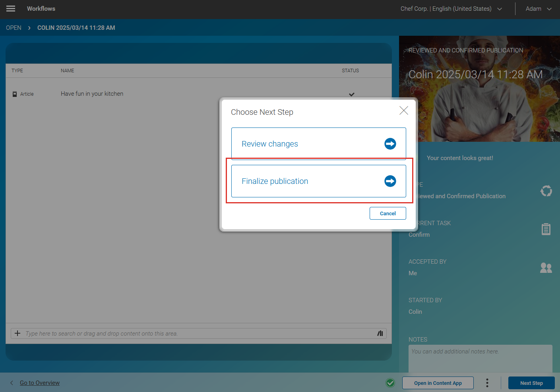560x392 pixels.
Task: Click the clipboard icon beside Current Task
Action: coord(546,229)
